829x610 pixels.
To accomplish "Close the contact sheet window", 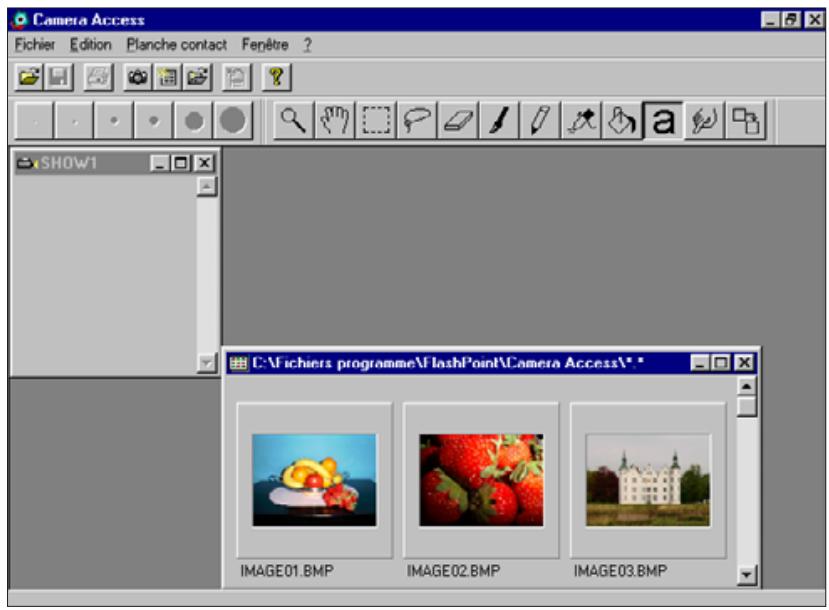I will click(x=744, y=363).
